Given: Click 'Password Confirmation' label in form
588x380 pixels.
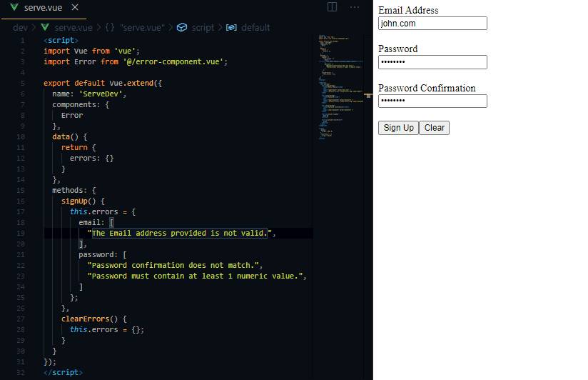Looking at the screenshot, I should click(427, 88).
